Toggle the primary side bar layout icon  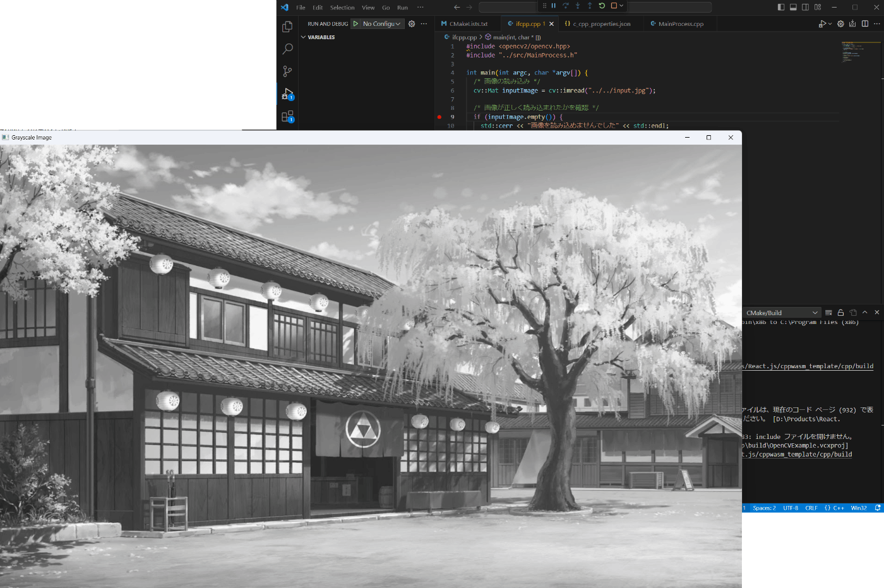[781, 7]
